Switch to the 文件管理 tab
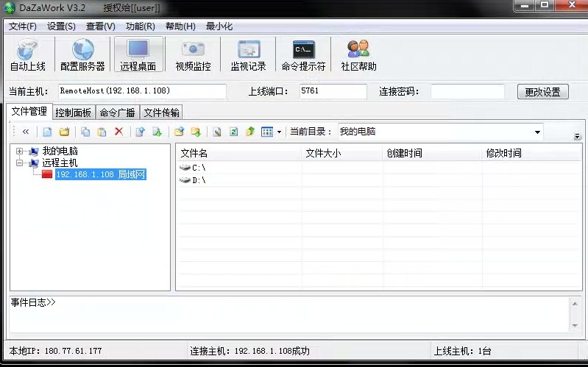The image size is (588, 367). click(x=29, y=111)
